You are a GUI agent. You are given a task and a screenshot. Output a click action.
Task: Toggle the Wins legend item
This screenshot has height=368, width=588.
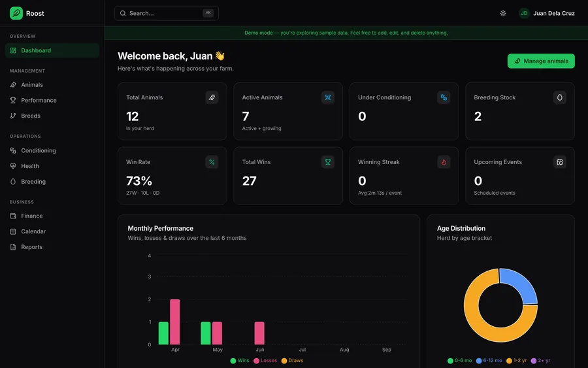[x=240, y=361]
